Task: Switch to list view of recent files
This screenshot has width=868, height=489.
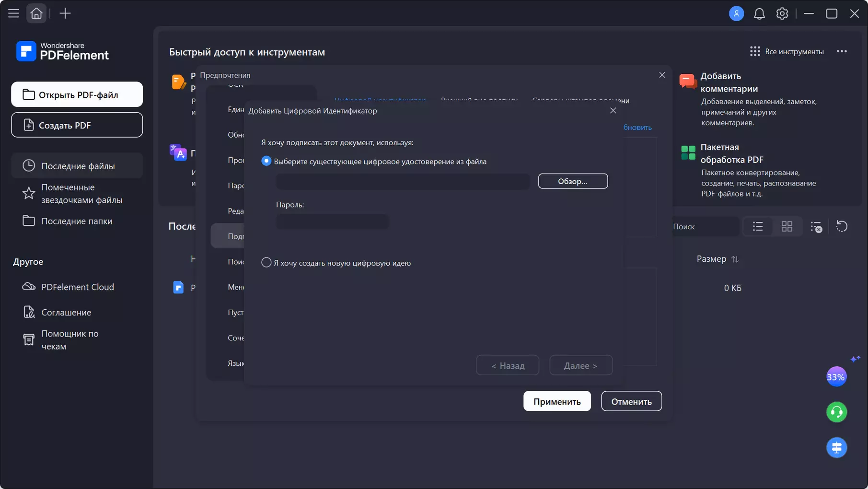Action: [x=758, y=226]
